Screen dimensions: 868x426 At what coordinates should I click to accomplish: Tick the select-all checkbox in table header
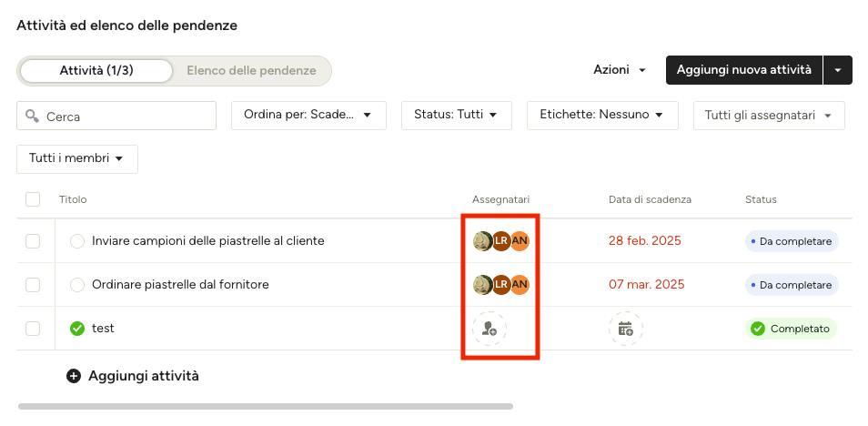click(33, 199)
